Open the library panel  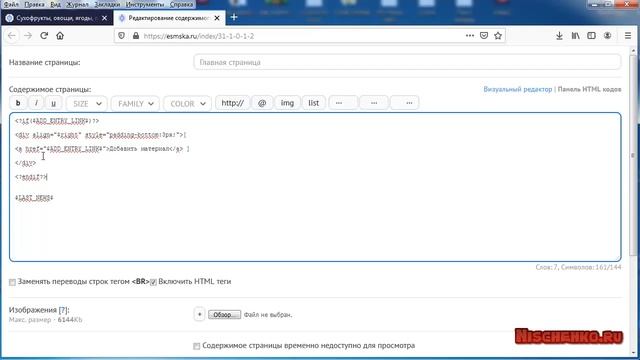point(576,36)
